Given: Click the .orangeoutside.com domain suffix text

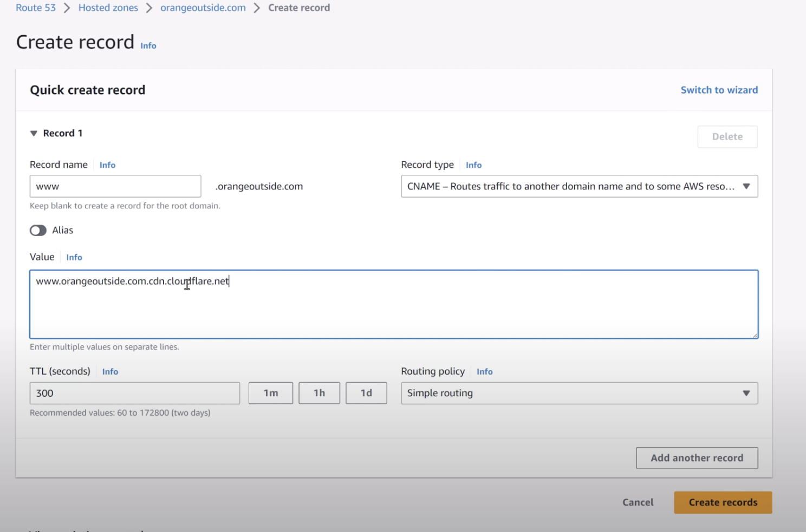Looking at the screenshot, I should pyautogui.click(x=259, y=186).
